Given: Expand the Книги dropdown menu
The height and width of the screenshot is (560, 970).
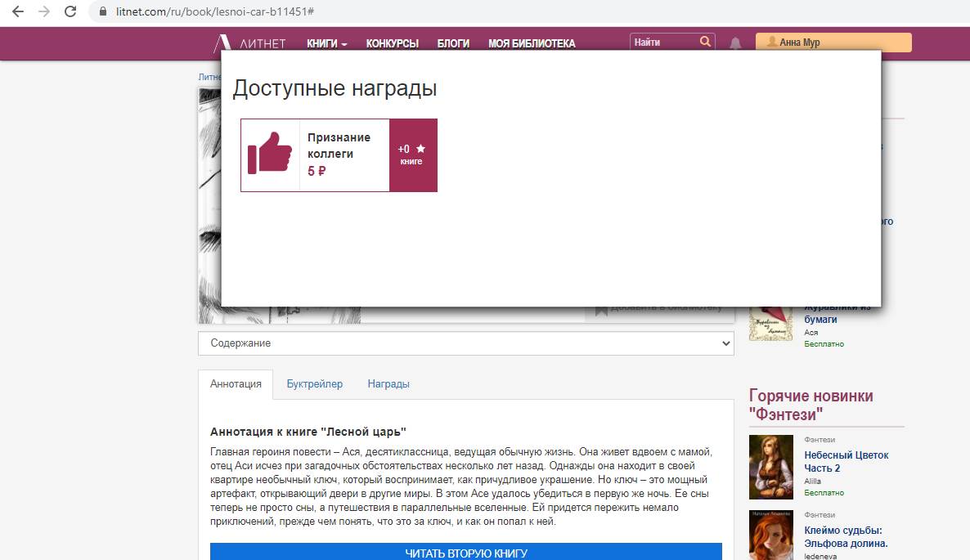Looking at the screenshot, I should point(326,43).
